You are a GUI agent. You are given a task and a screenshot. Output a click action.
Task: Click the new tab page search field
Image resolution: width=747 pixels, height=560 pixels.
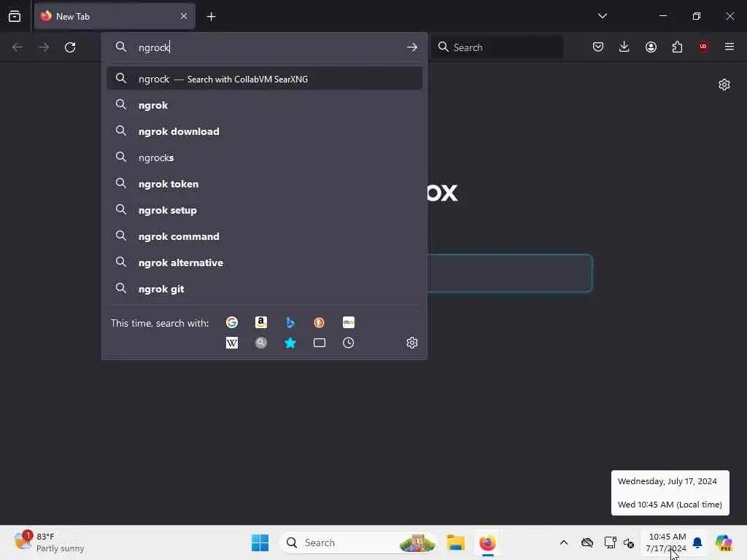point(510,273)
